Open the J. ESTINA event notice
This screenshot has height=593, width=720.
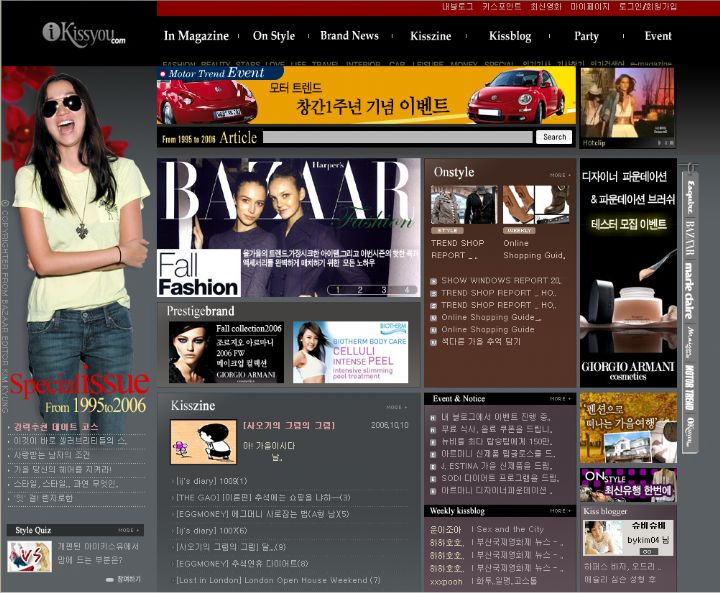[497, 466]
